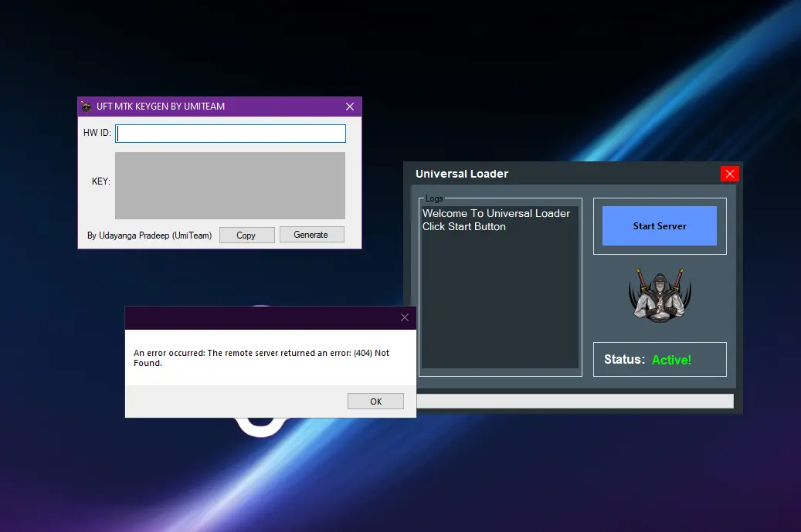The width and height of the screenshot is (801, 532).
Task: Click the 'Status:' label
Action: 624,360
